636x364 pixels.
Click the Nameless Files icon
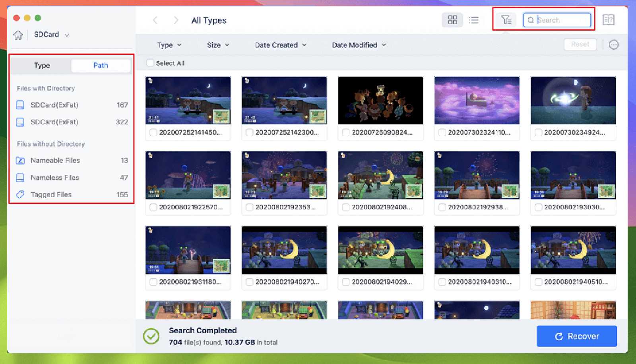(20, 178)
